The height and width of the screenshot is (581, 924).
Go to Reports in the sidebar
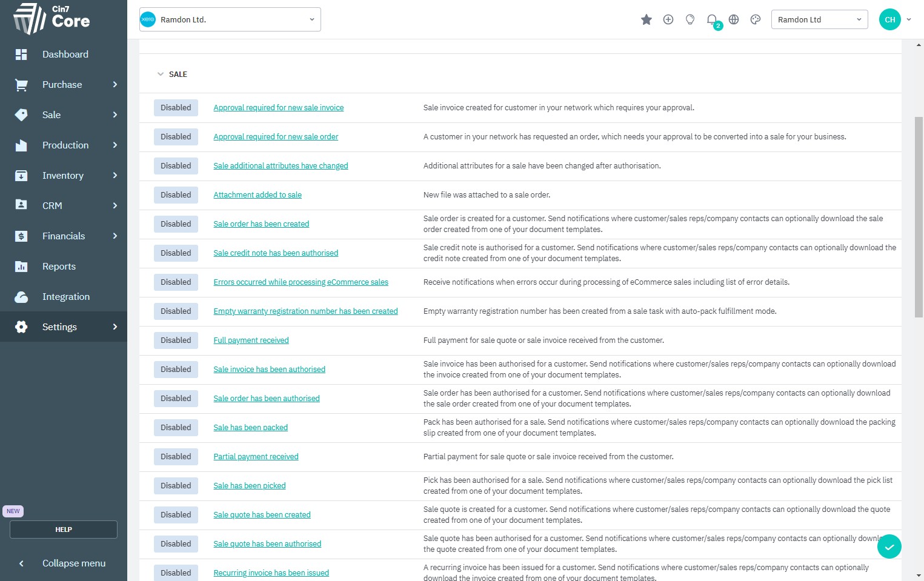click(59, 267)
